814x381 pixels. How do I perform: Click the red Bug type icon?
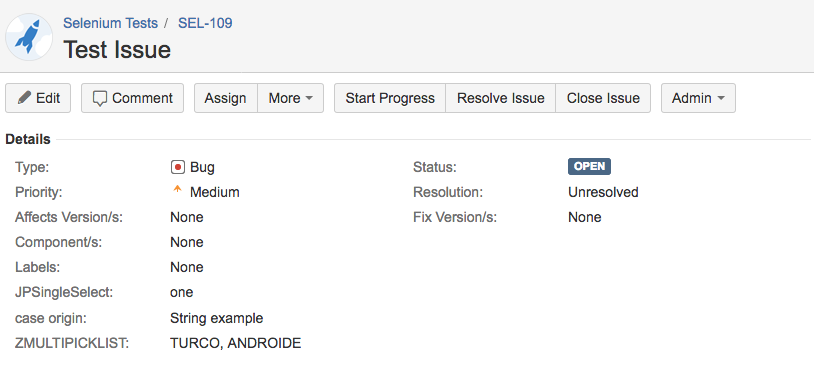pyautogui.click(x=178, y=167)
